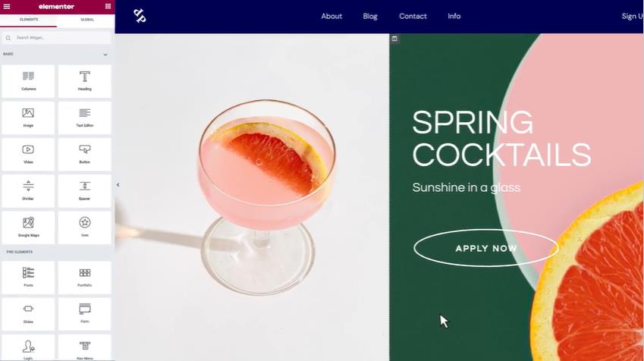The width and height of the screenshot is (644, 361).
Task: Switch to the Global tab
Action: pos(86,20)
